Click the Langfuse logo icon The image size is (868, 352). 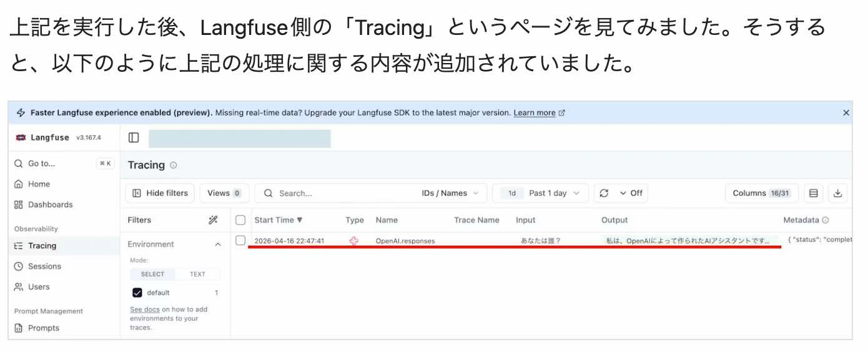click(21, 137)
